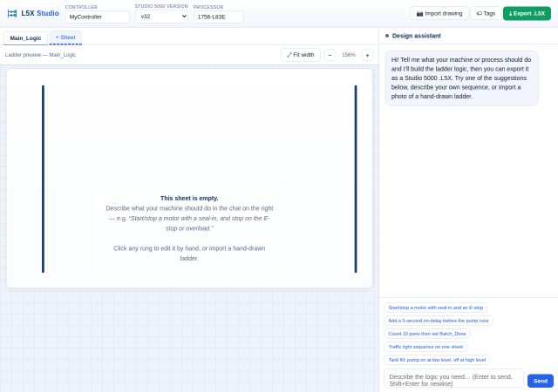558x392 pixels.
Task: Click the This sheet is empty heading
Action: [189, 198]
